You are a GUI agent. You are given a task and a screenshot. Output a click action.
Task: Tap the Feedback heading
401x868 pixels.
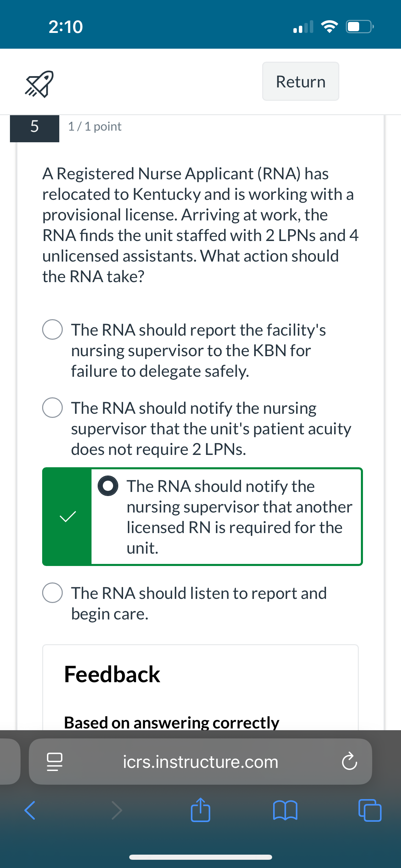point(112,674)
